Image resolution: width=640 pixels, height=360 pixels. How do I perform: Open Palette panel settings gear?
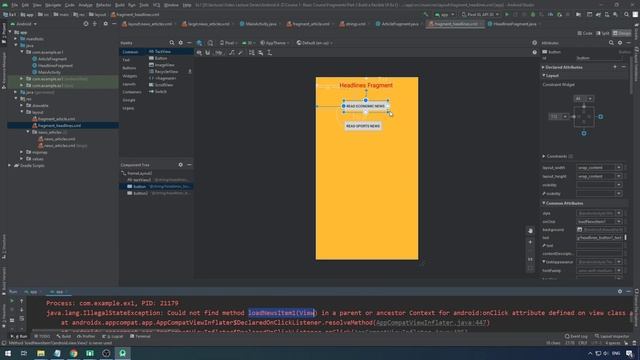tap(180, 42)
